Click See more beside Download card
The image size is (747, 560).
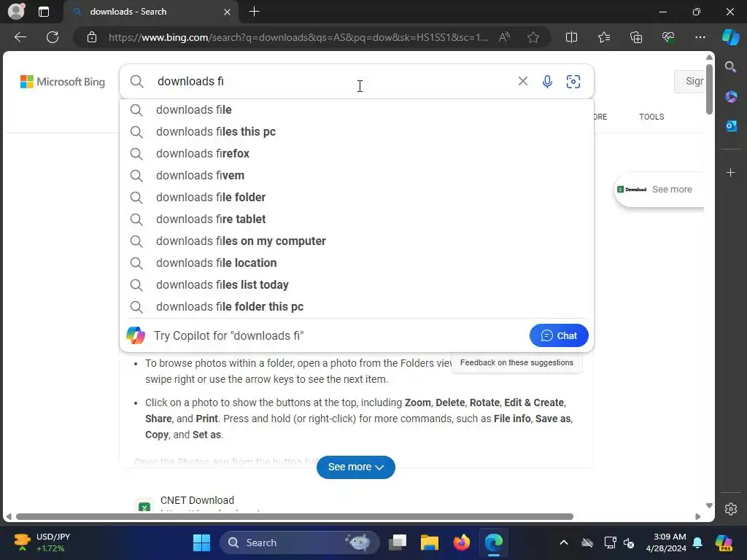[x=672, y=190]
